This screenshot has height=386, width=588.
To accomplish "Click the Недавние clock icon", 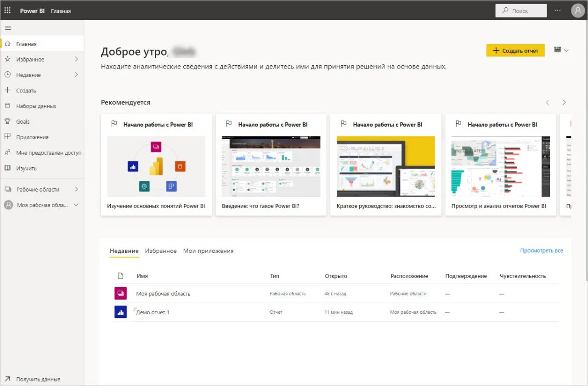I will click(7, 75).
